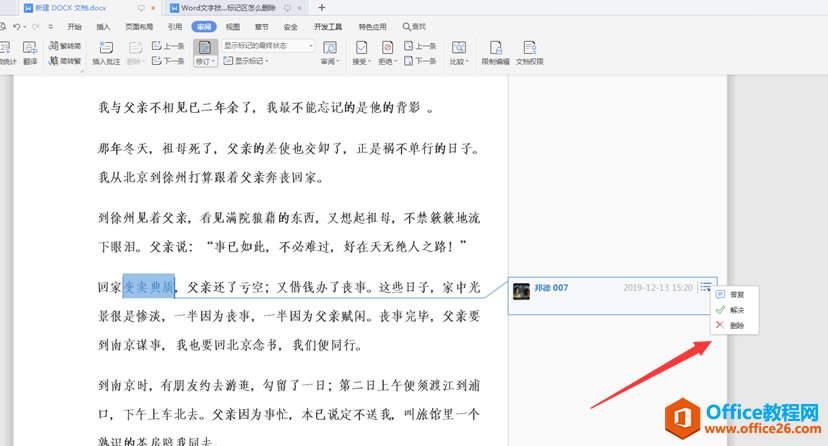This screenshot has height=446, width=828.
Task: Go to previous comment 上一条
Action: click(168, 46)
